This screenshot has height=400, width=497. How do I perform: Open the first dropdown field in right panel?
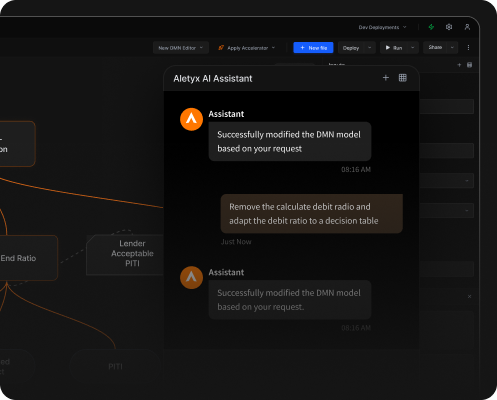tap(447, 181)
